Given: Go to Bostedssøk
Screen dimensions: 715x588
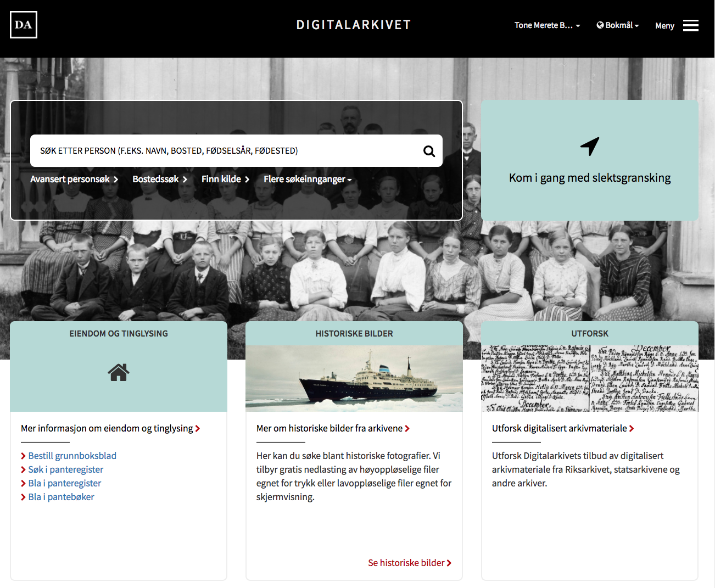Looking at the screenshot, I should tap(160, 179).
